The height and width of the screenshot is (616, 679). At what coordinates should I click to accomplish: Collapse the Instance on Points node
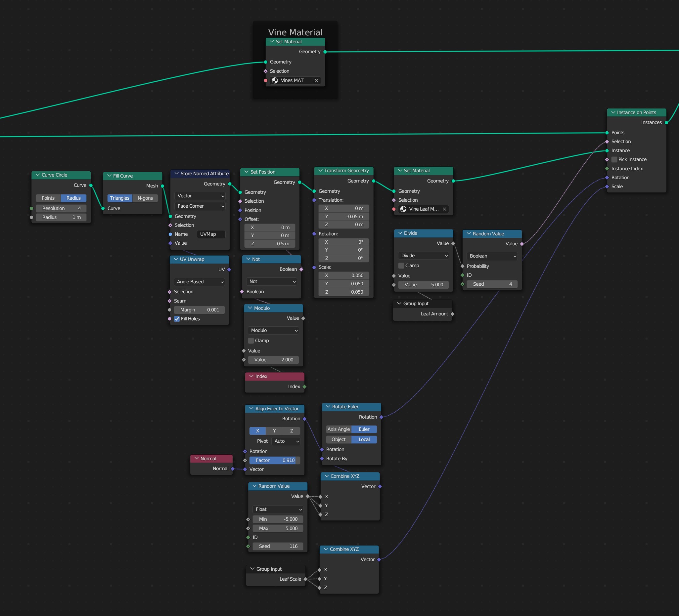click(x=613, y=112)
